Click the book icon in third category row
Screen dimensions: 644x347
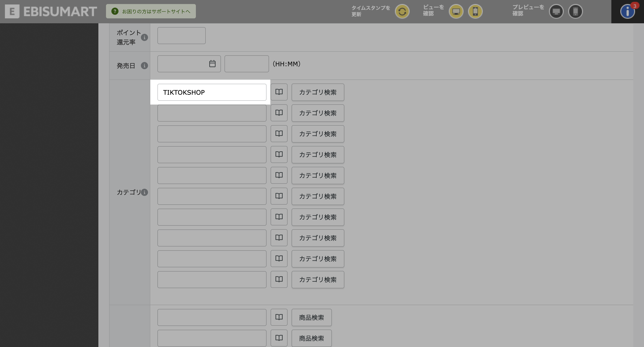[x=279, y=133]
